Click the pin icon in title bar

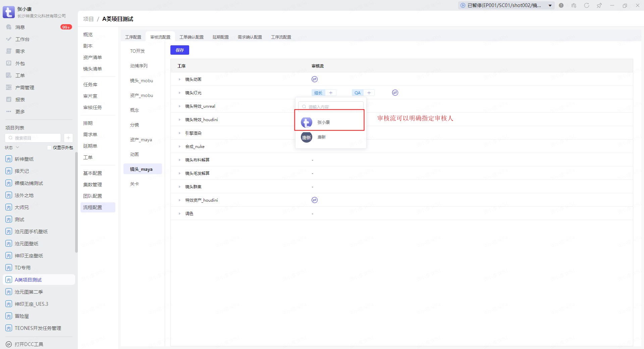599,5
